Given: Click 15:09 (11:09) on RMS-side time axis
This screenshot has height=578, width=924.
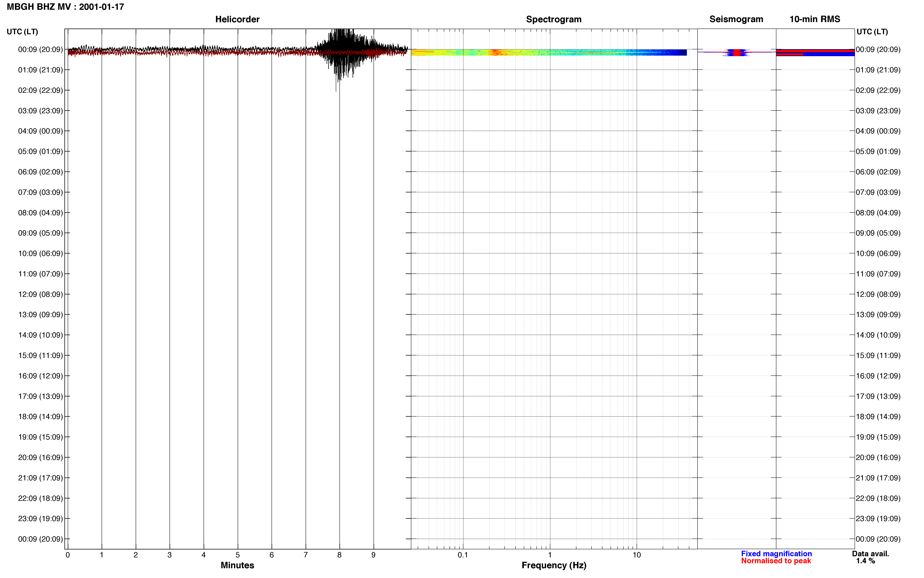Looking at the screenshot, I should pyautogui.click(x=878, y=356).
